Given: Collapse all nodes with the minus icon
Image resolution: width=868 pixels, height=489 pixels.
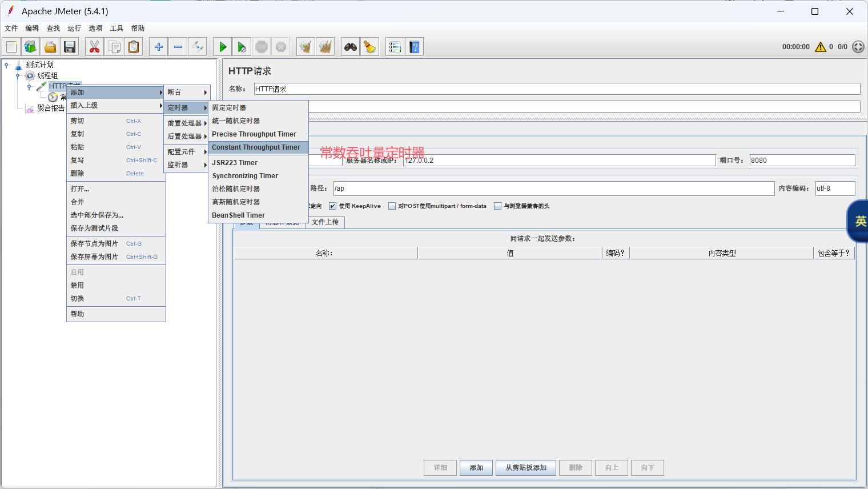Looking at the screenshot, I should click(x=178, y=47).
